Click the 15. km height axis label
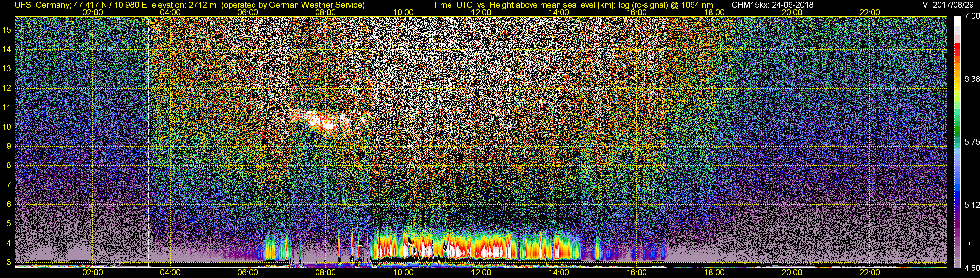The width and height of the screenshot is (980, 278). tap(8, 30)
